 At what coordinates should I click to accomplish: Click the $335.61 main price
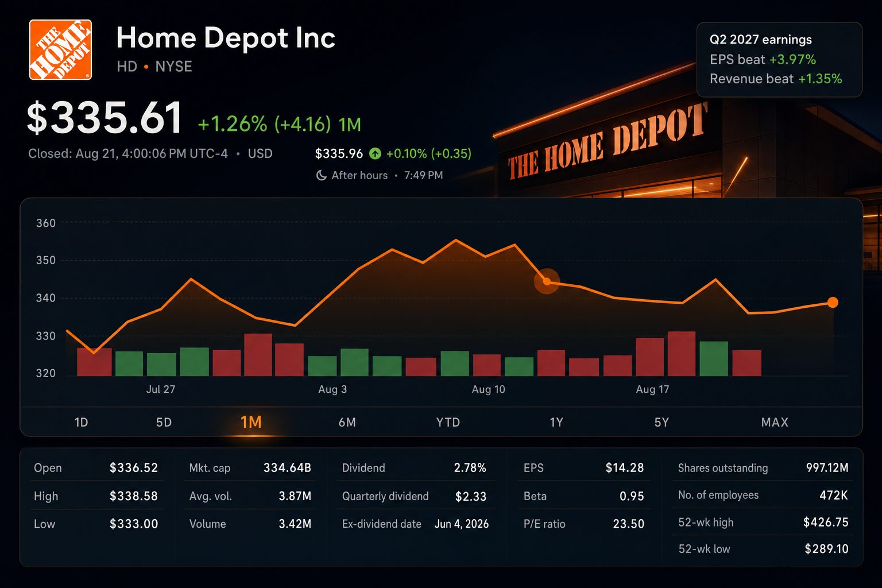click(105, 118)
